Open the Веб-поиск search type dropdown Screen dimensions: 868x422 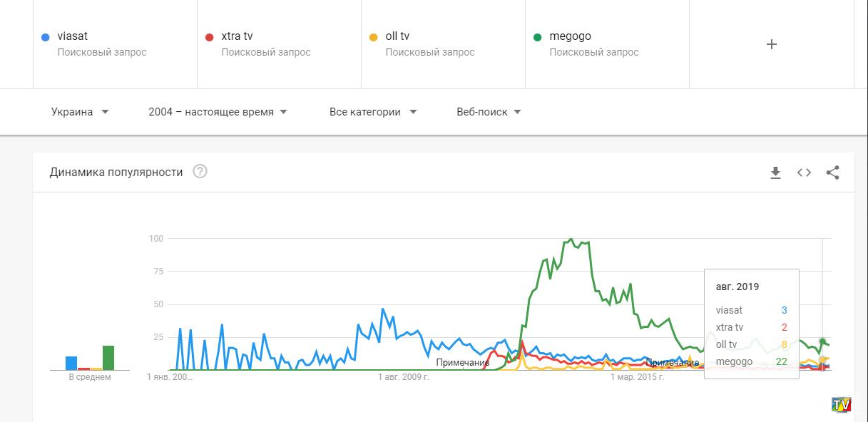(489, 112)
